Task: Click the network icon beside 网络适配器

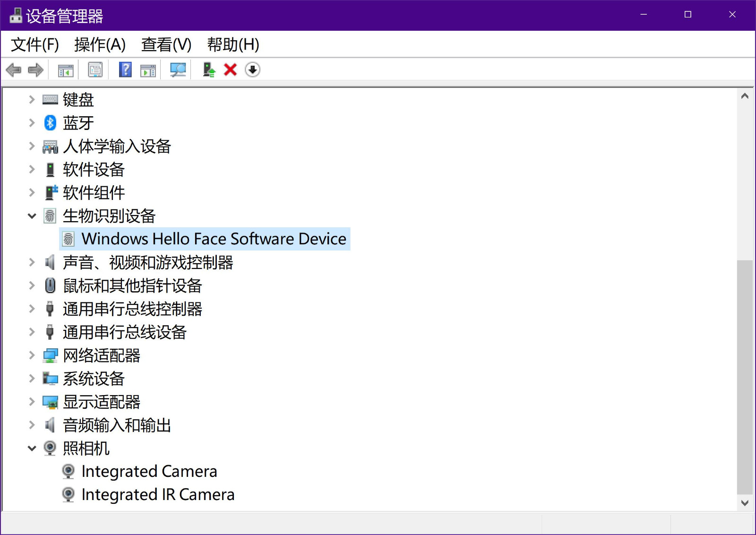Action: point(50,355)
